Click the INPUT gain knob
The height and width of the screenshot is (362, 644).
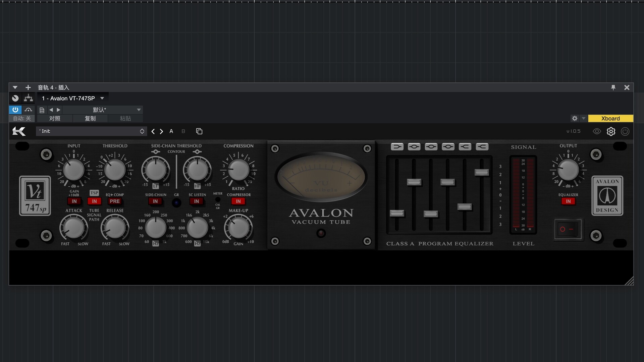(x=74, y=170)
